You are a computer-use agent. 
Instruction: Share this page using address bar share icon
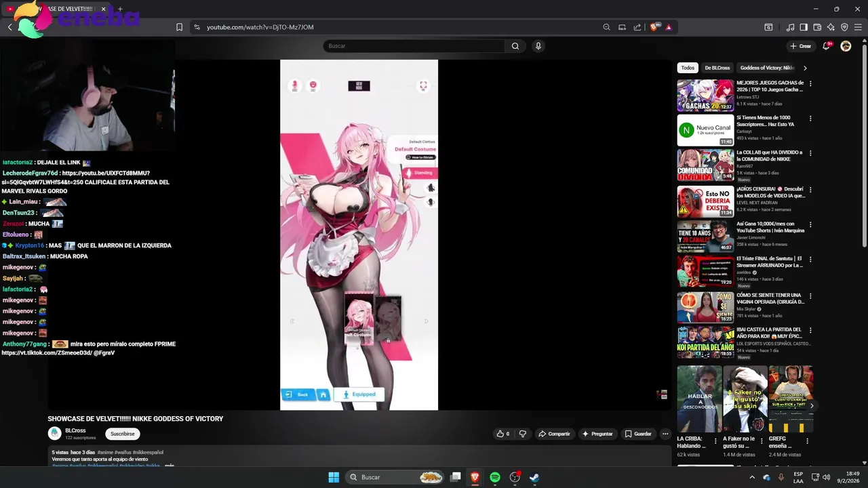click(637, 27)
